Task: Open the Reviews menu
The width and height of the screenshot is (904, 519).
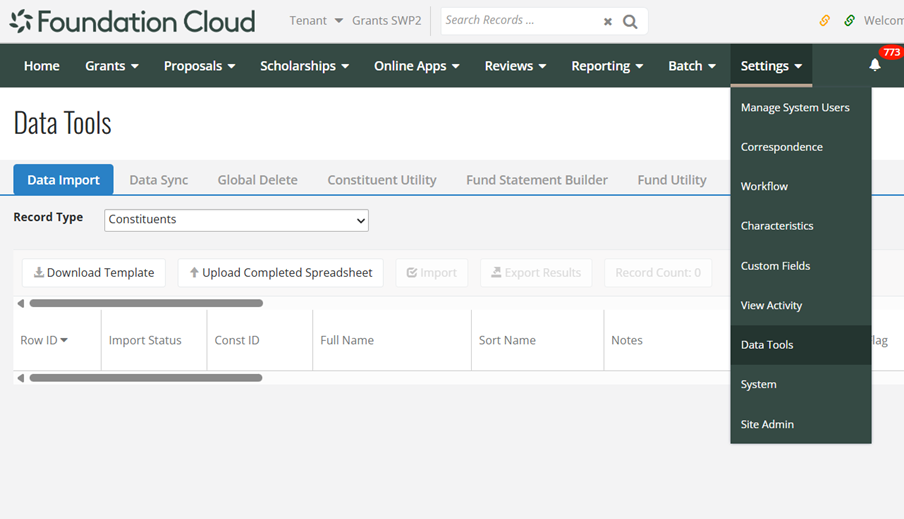Action: [x=515, y=66]
